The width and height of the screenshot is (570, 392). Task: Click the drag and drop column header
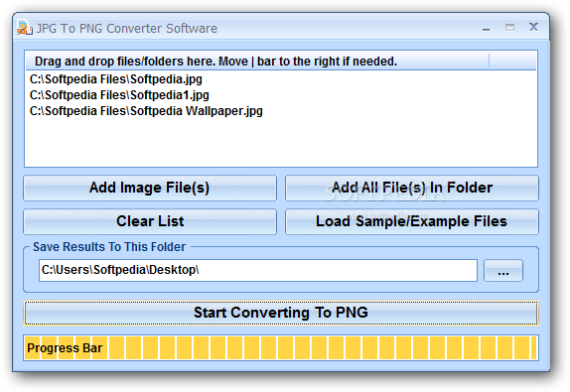(x=257, y=62)
